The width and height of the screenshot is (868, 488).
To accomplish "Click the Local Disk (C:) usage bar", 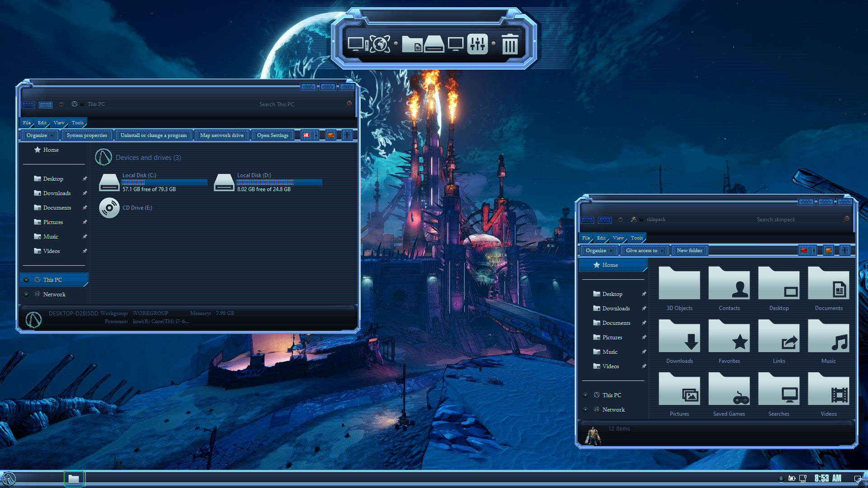I will point(165,183).
